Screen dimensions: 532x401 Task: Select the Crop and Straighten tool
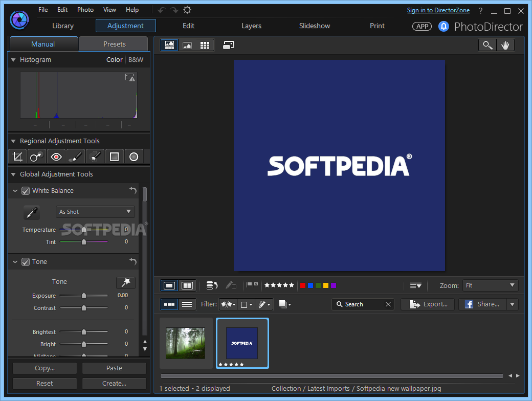(x=17, y=157)
